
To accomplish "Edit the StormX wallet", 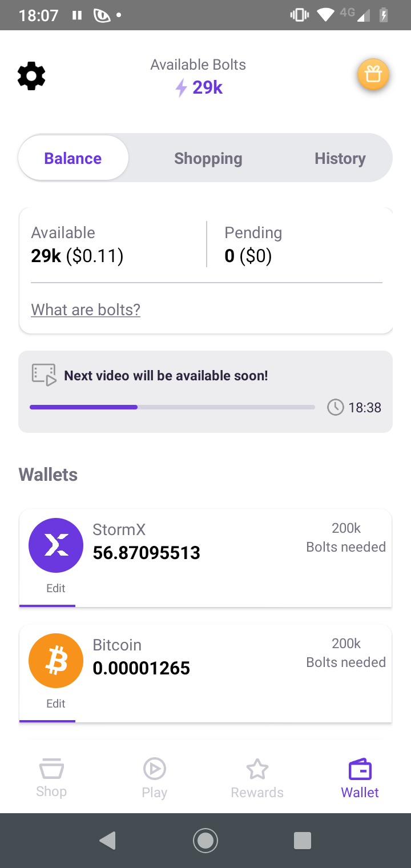I will pos(56,588).
